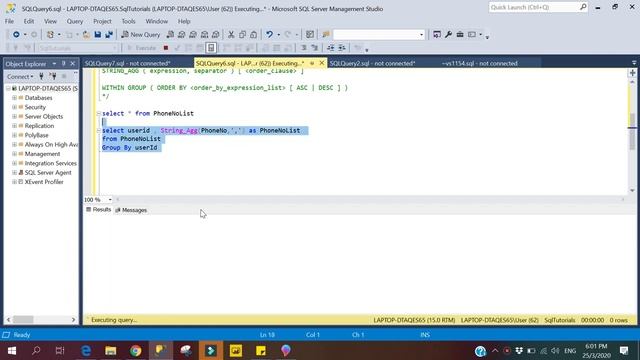Click the Save All icon
Image resolution: width=640 pixels, height=360 pixels.
109,35
